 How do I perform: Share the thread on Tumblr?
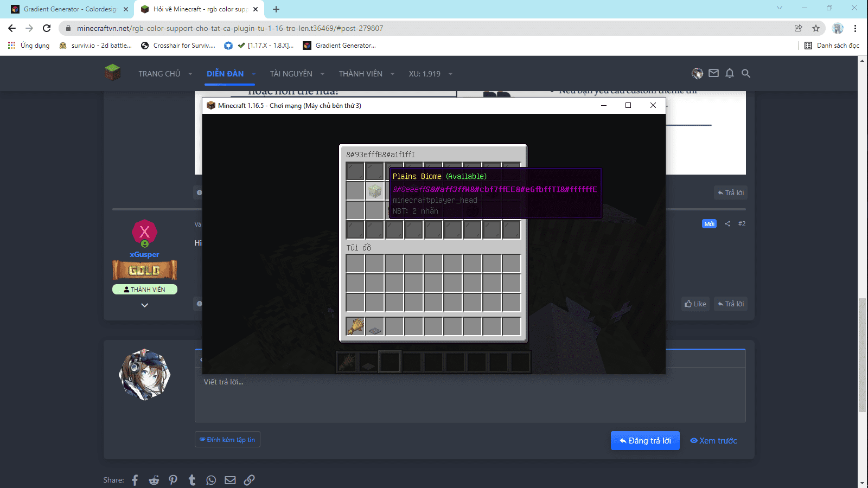coord(192,480)
